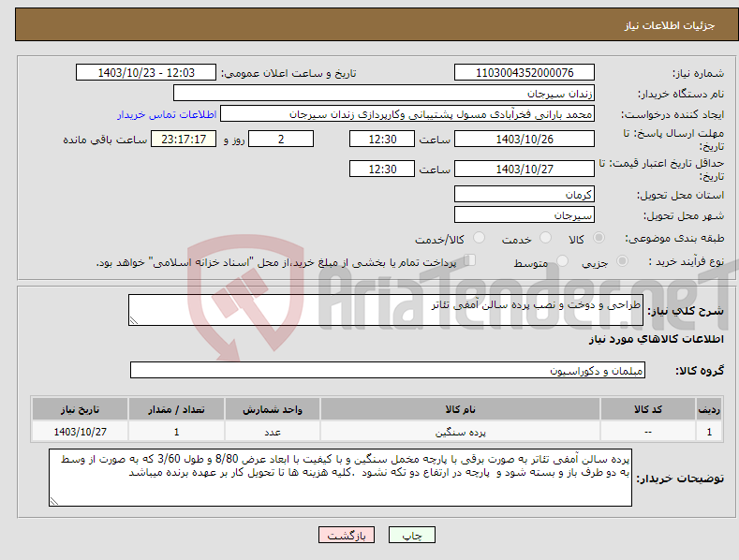Image resolution: width=739 pixels, height=560 pixels.
Task: Click delivery city field سیرجان
Action: coord(525,215)
